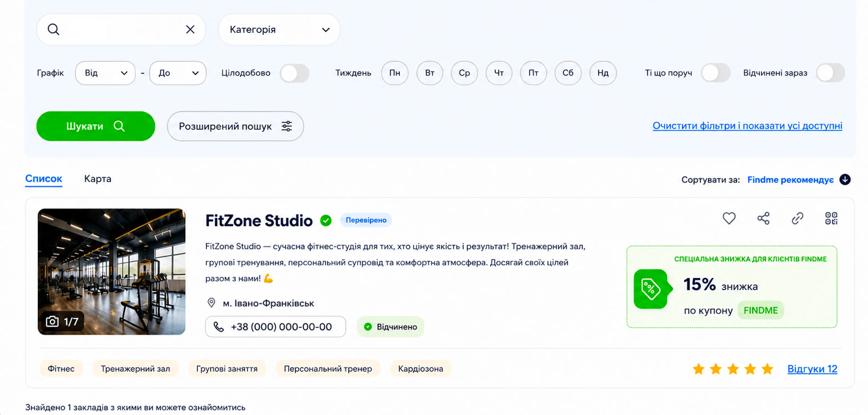Click Очистити фільтри і показати усі доступні
This screenshot has width=868, height=415.
click(747, 126)
